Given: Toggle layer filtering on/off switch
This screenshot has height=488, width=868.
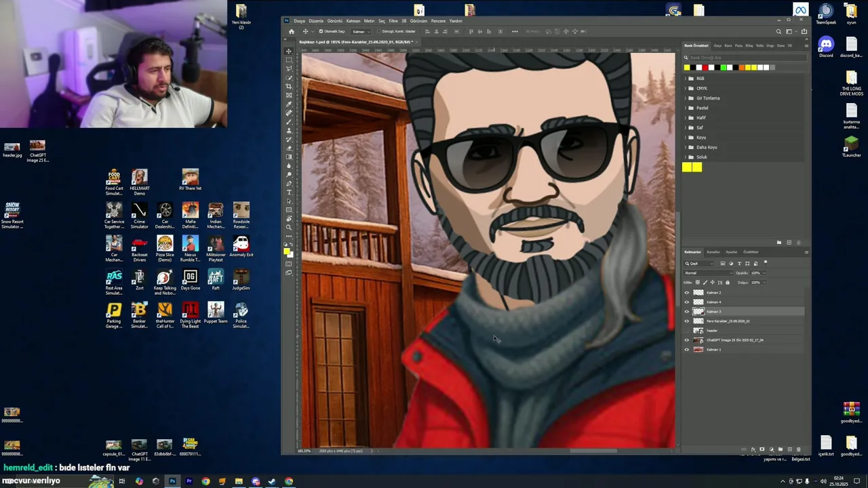Looking at the screenshot, I should click(766, 262).
